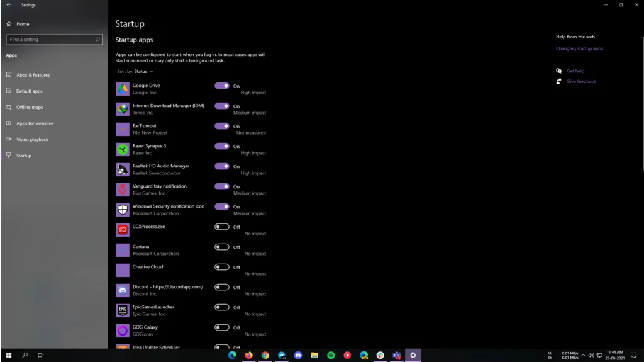Image resolution: width=644 pixels, height=362 pixels.
Task: Click the Discord app icon in list
Action: tap(122, 290)
